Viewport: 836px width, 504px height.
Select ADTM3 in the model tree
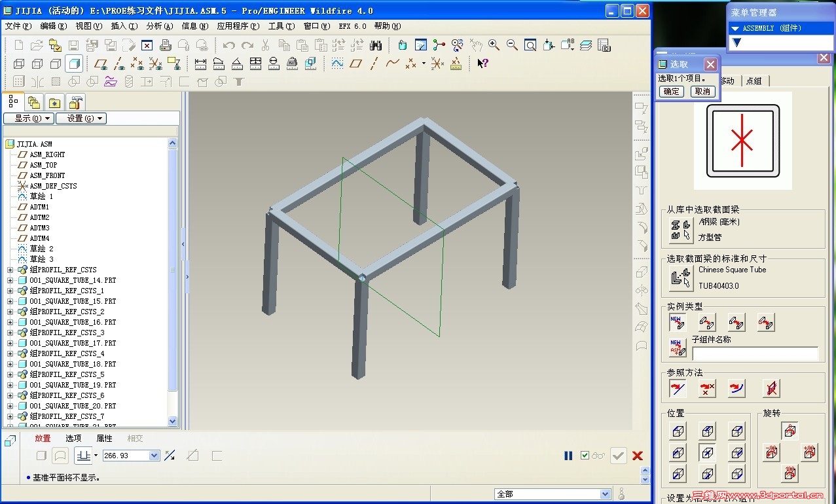pyautogui.click(x=39, y=228)
